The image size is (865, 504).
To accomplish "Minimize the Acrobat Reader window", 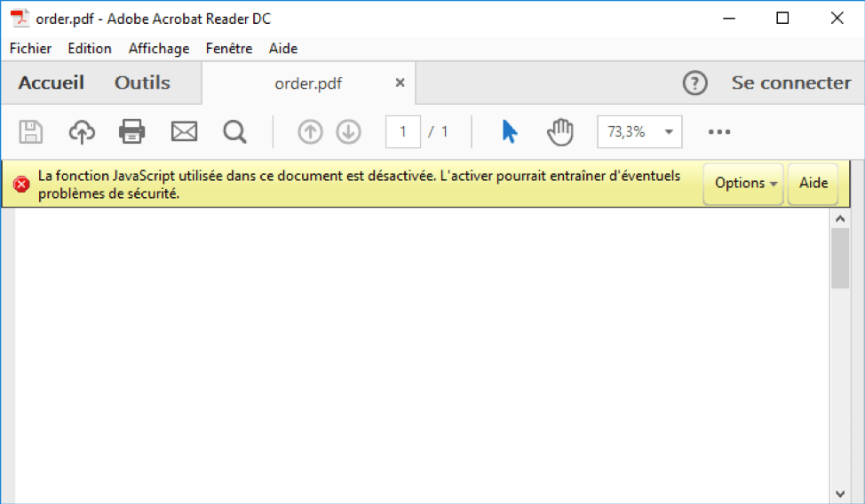I will [729, 19].
